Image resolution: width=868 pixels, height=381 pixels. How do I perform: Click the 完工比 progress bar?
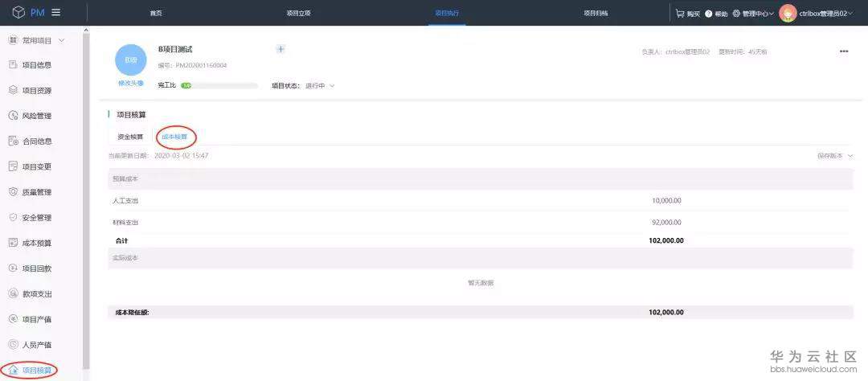[219, 86]
